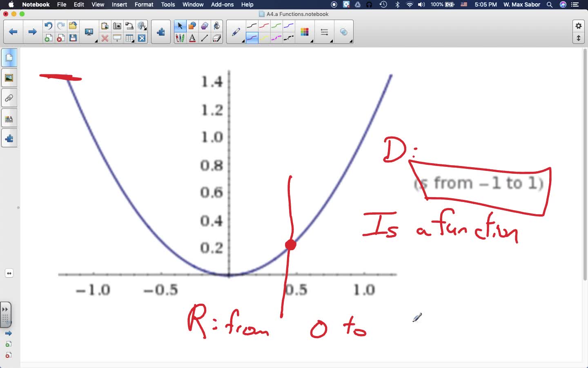The height and width of the screenshot is (368, 588).
Task: Select the Fill paint bucket tool
Action: pyautogui.click(x=217, y=26)
